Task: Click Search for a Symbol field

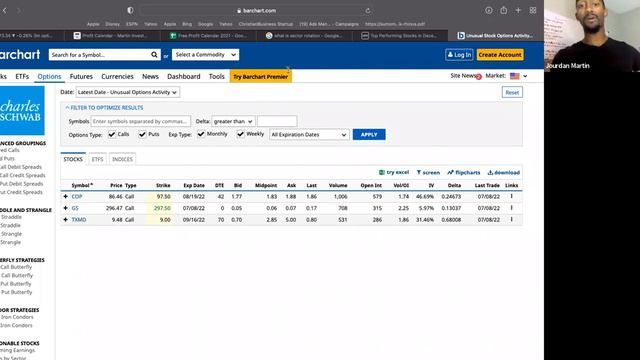Action: pyautogui.click(x=99, y=55)
